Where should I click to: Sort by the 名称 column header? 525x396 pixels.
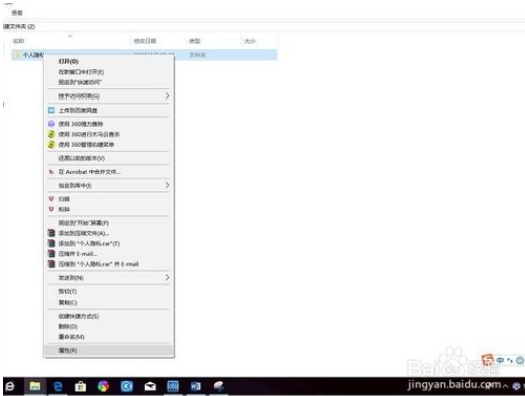tap(19, 41)
